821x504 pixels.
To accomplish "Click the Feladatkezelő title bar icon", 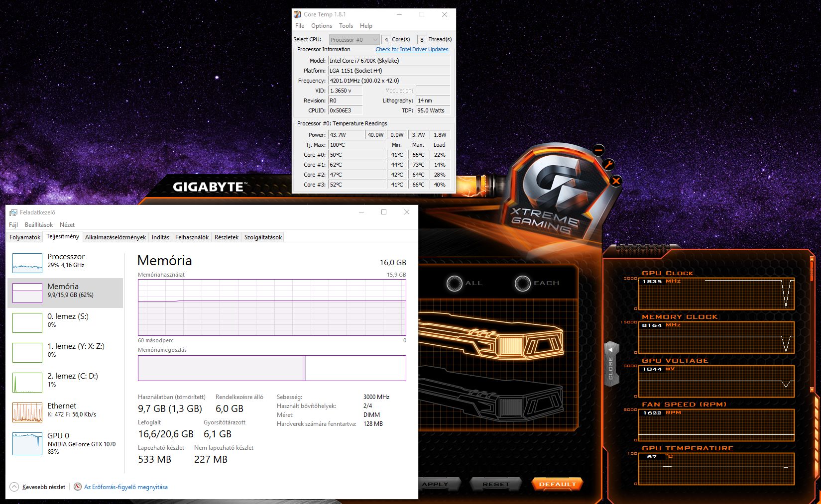I will tap(13, 212).
